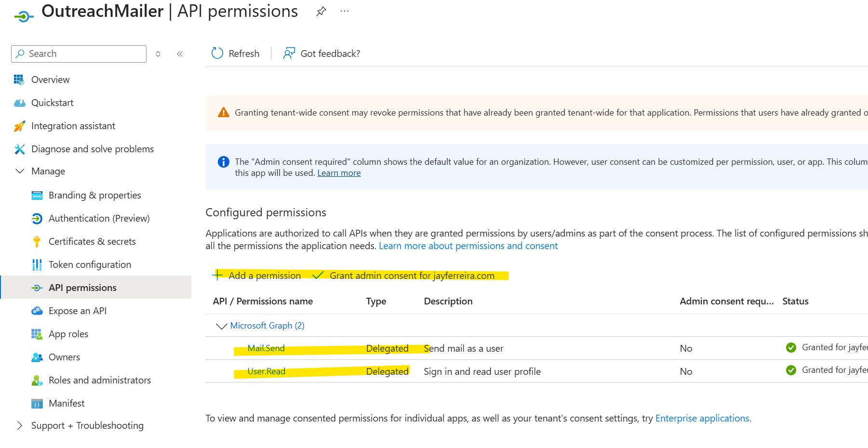The image size is (868, 448).
Task: Collapse the Manage section
Action: click(20, 171)
